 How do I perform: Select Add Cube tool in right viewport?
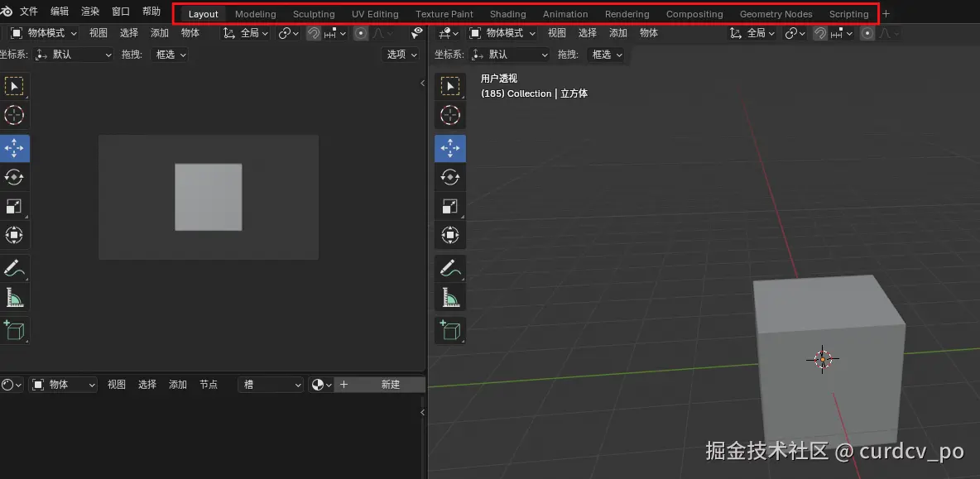pos(450,330)
